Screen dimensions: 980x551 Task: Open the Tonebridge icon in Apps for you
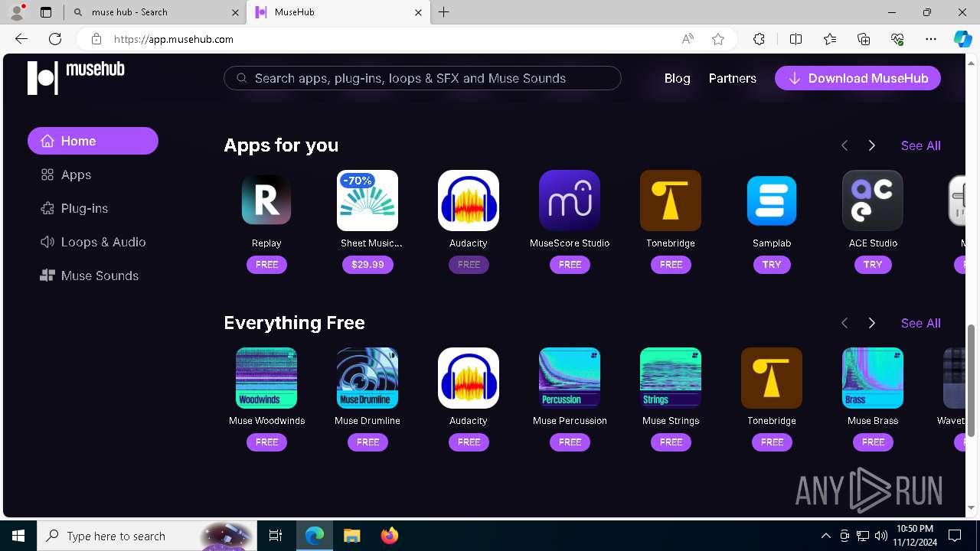coord(671,201)
